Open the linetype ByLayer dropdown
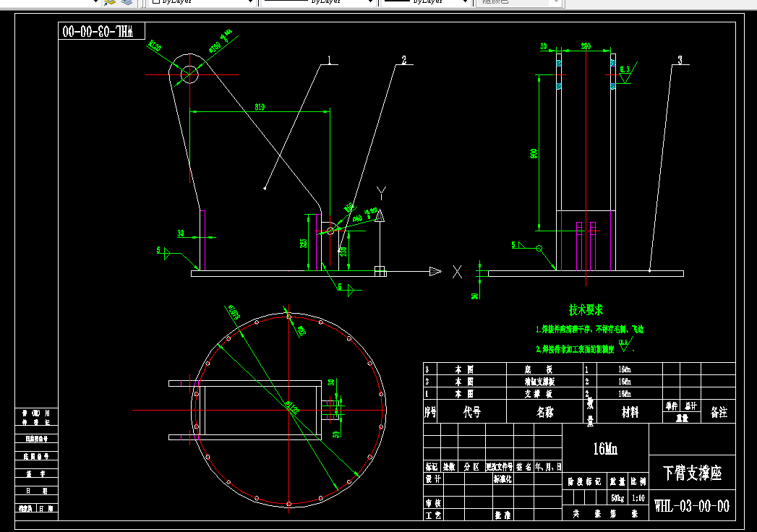The width and height of the screenshot is (757, 532). point(319,2)
